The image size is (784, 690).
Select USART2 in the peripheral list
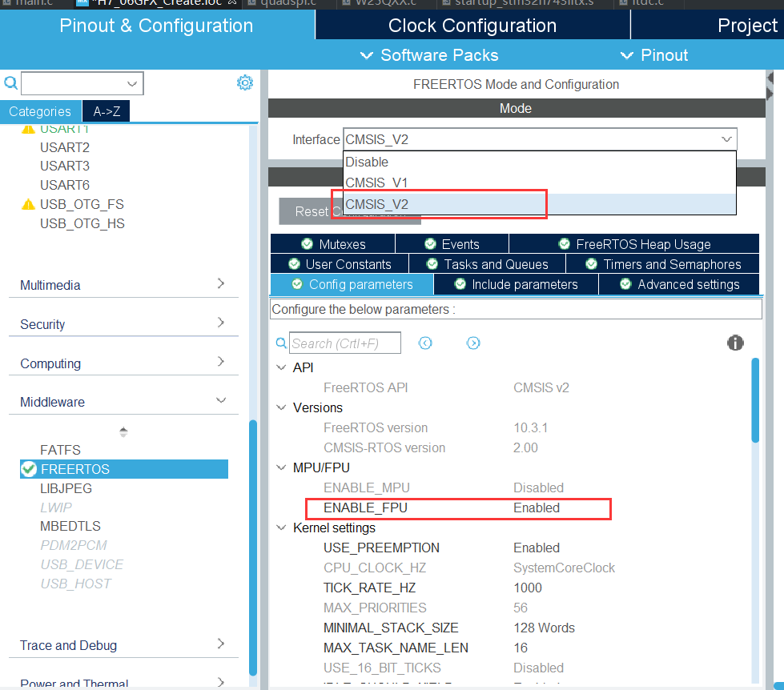pos(65,147)
